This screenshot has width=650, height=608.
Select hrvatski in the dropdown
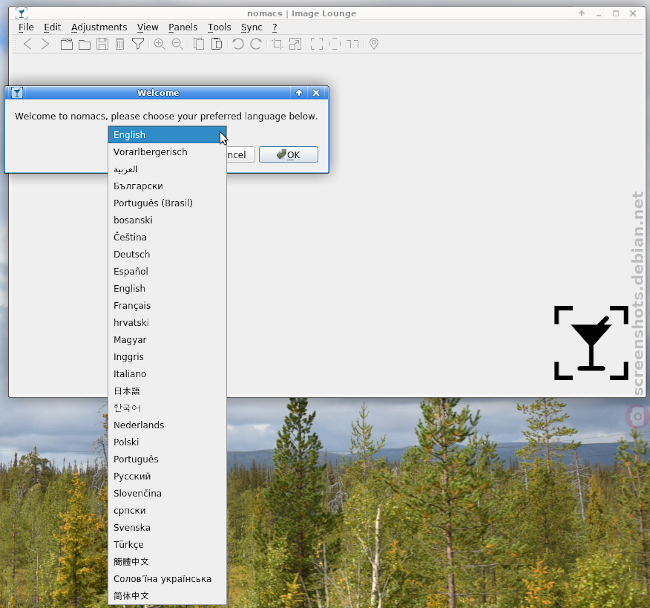point(167,322)
